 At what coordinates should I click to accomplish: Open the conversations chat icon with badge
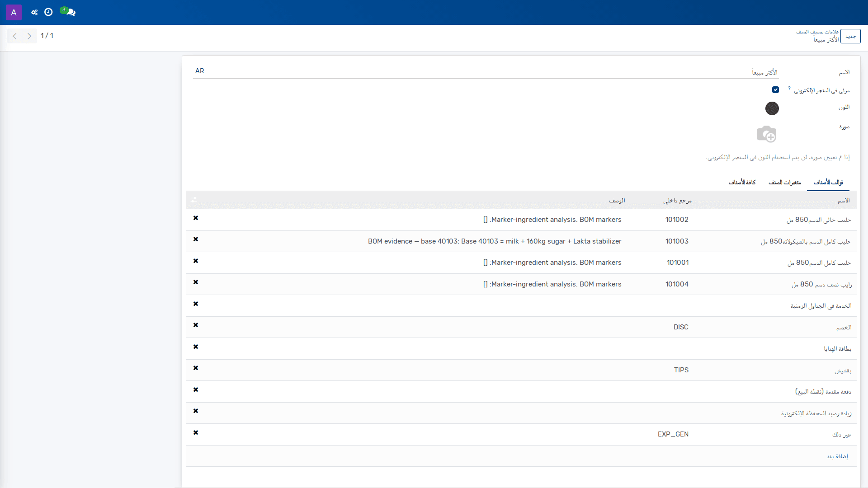click(68, 12)
